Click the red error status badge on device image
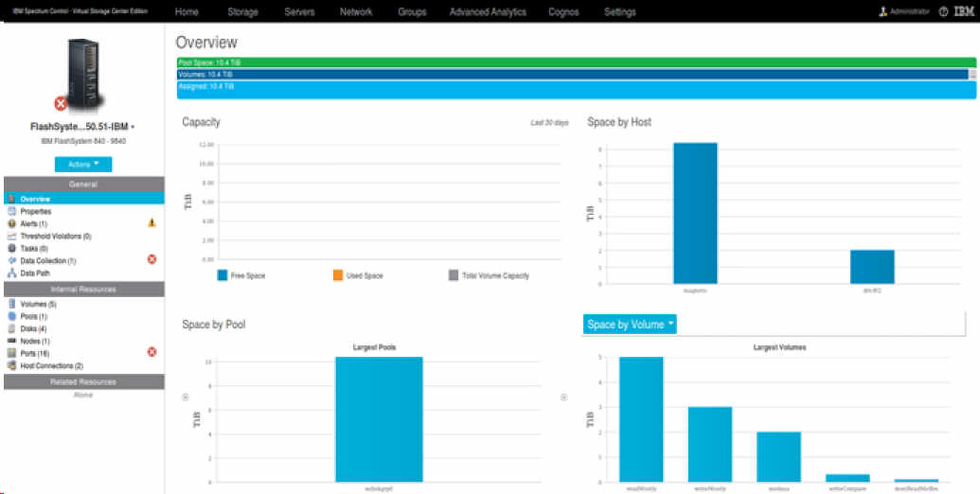980x494 pixels. (61, 104)
